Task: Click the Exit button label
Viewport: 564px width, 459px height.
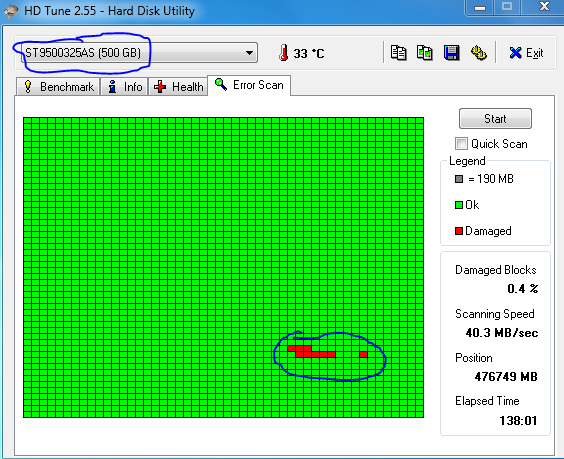Action: [x=535, y=53]
